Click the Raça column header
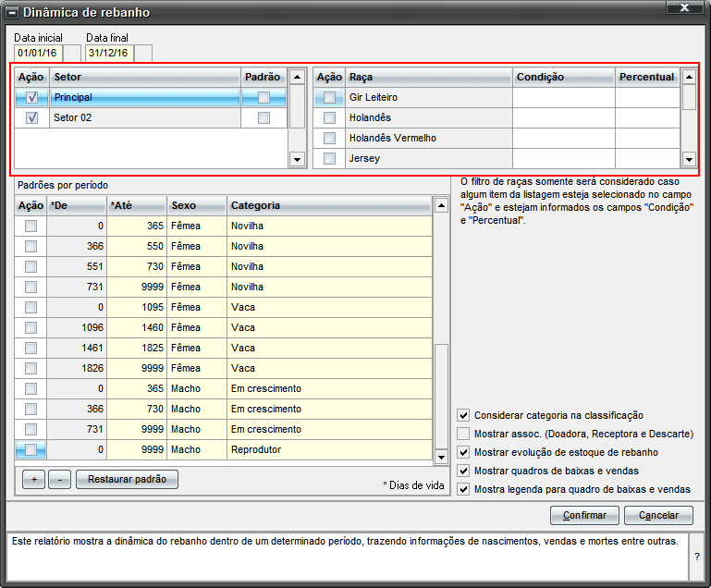711x588 pixels. coord(429,77)
